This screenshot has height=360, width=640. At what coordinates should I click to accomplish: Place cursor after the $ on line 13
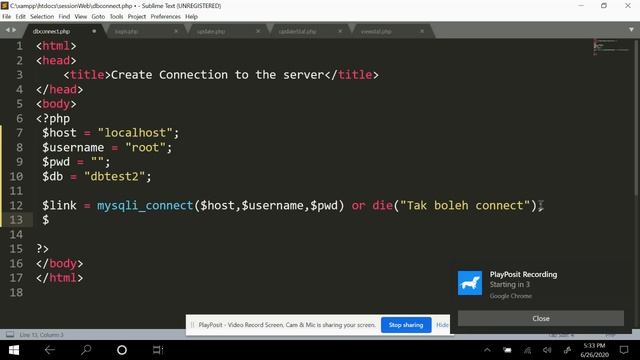[50, 220]
